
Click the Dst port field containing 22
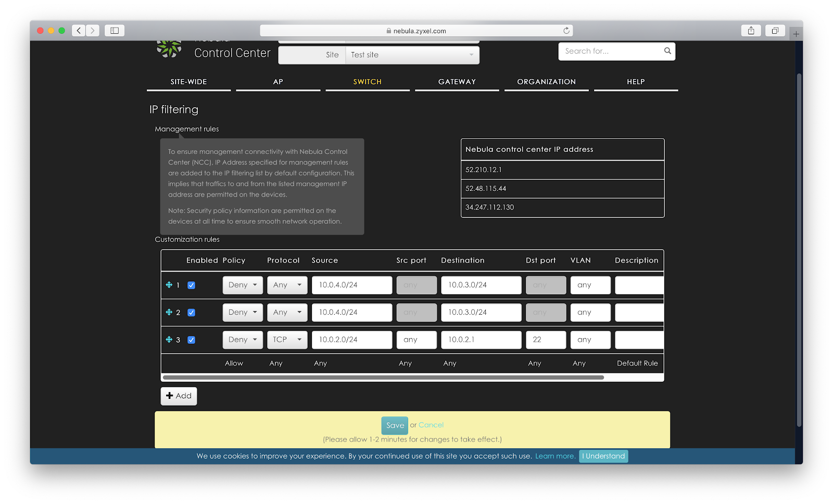click(545, 340)
